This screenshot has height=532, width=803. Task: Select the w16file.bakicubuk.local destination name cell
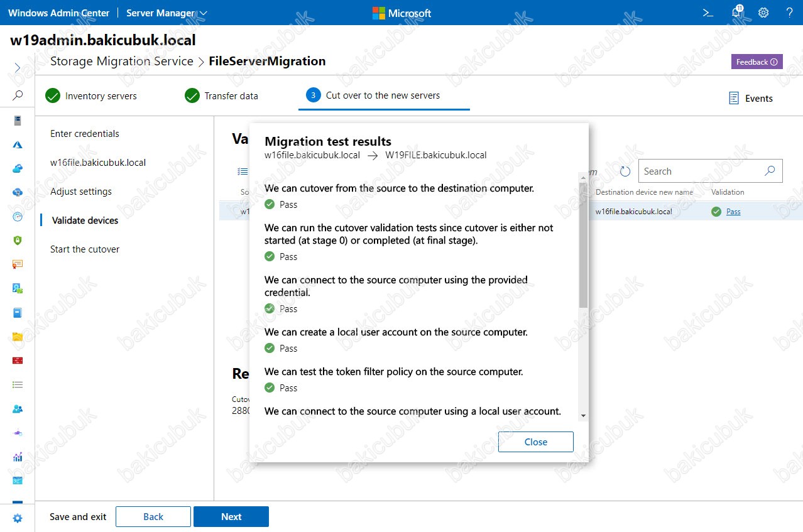(633, 212)
